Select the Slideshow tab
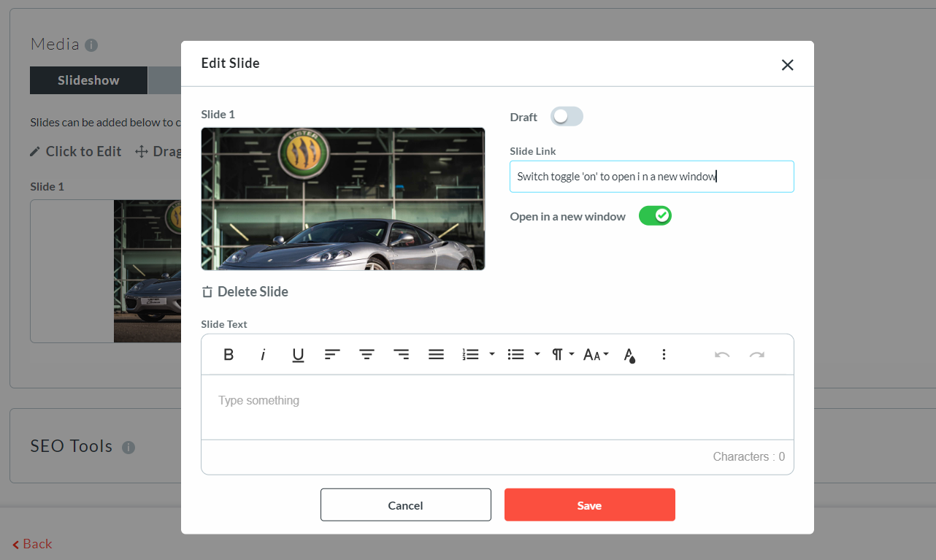Screen dimensions: 936x560 [88, 80]
